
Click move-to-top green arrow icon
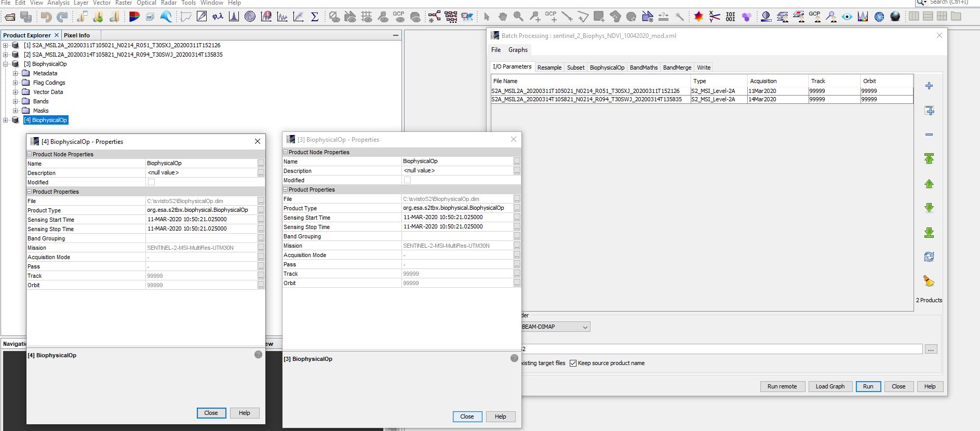(929, 158)
